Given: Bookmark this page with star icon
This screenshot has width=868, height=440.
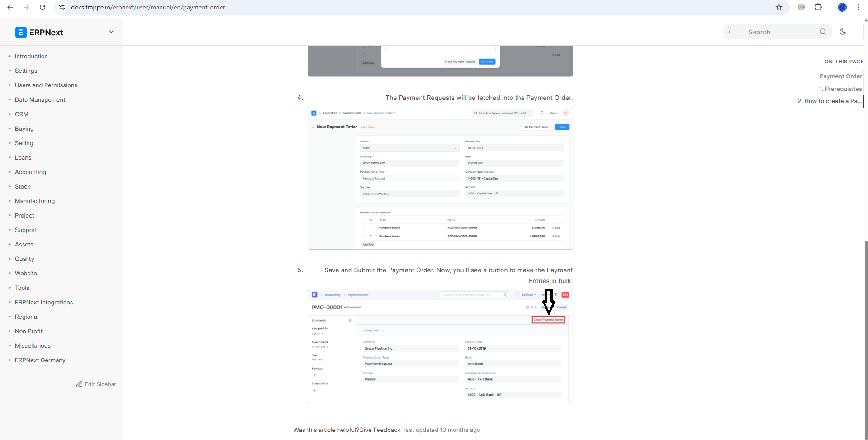Looking at the screenshot, I should [779, 7].
